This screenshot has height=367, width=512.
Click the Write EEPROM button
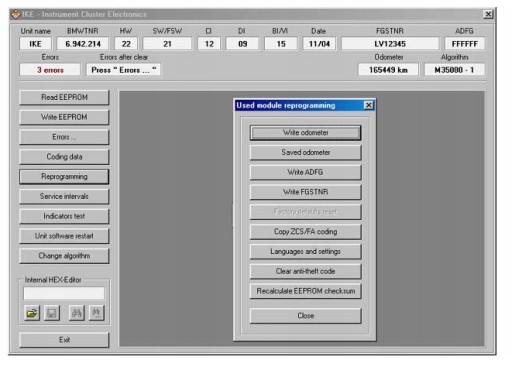pos(64,117)
